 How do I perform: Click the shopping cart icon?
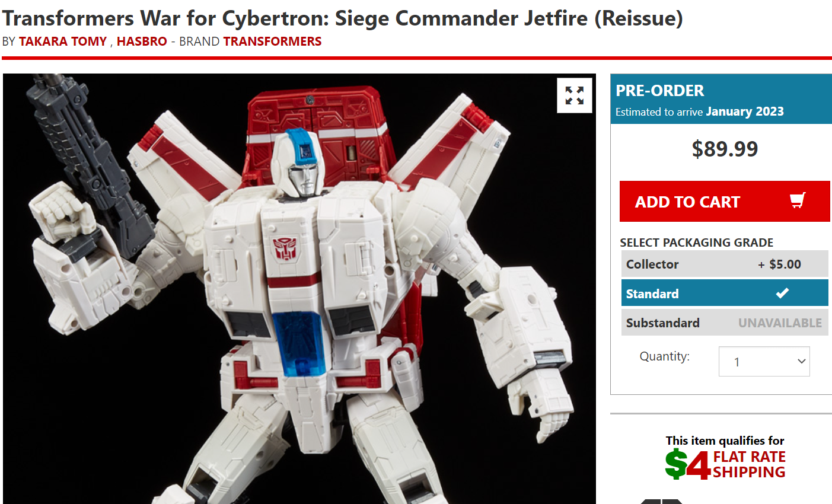(798, 200)
